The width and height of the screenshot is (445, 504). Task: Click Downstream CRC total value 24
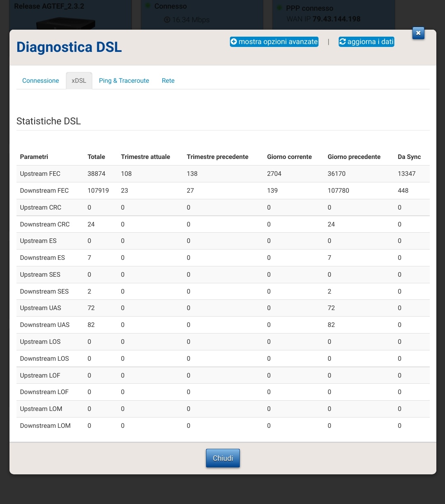(x=91, y=224)
